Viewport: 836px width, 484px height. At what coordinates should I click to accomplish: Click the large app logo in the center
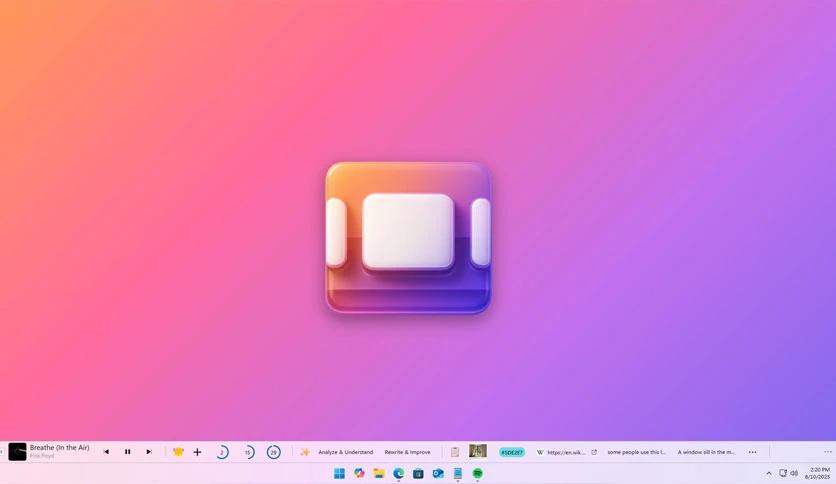pyautogui.click(x=408, y=238)
